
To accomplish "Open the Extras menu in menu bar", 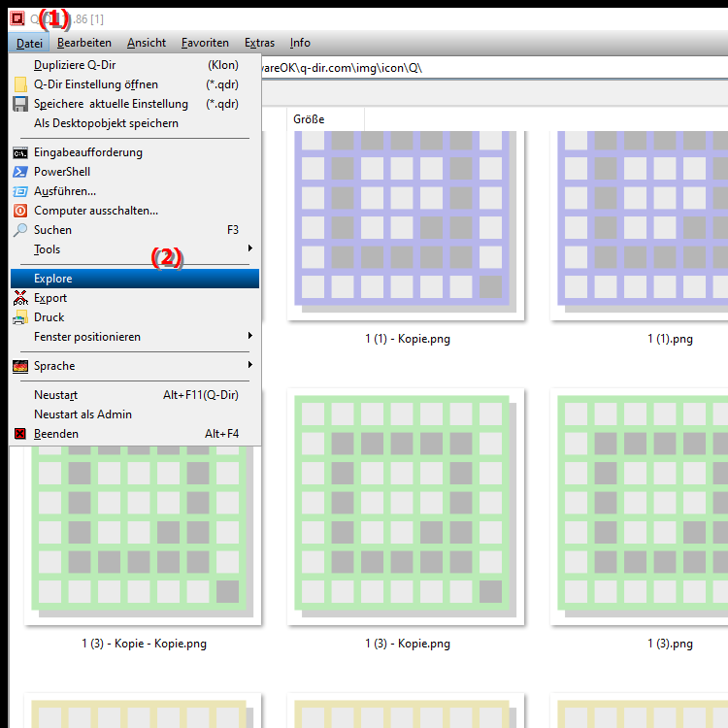I will [259, 43].
